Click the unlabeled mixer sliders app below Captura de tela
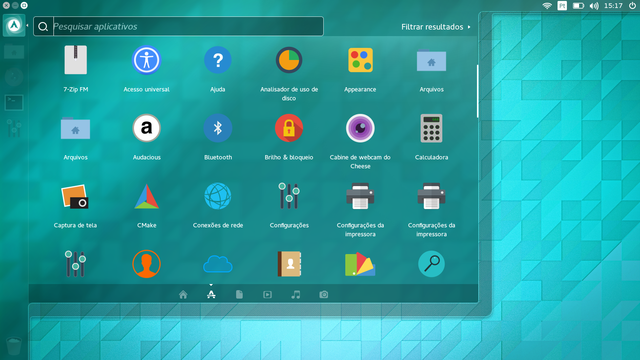The image size is (640, 360). [75, 264]
